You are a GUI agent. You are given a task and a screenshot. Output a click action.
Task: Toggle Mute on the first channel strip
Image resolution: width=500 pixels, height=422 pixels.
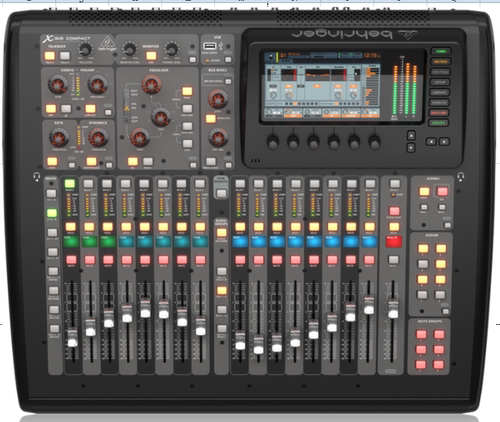(x=71, y=260)
